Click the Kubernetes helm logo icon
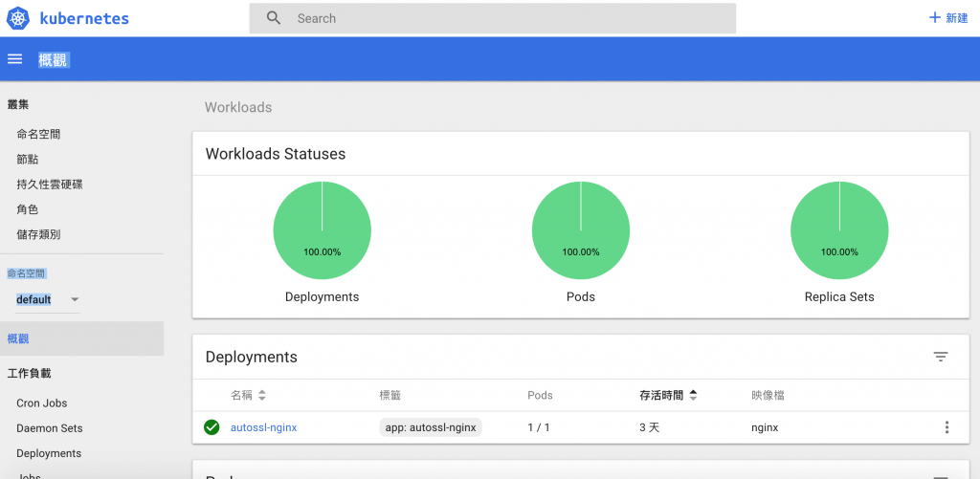 click(x=18, y=18)
